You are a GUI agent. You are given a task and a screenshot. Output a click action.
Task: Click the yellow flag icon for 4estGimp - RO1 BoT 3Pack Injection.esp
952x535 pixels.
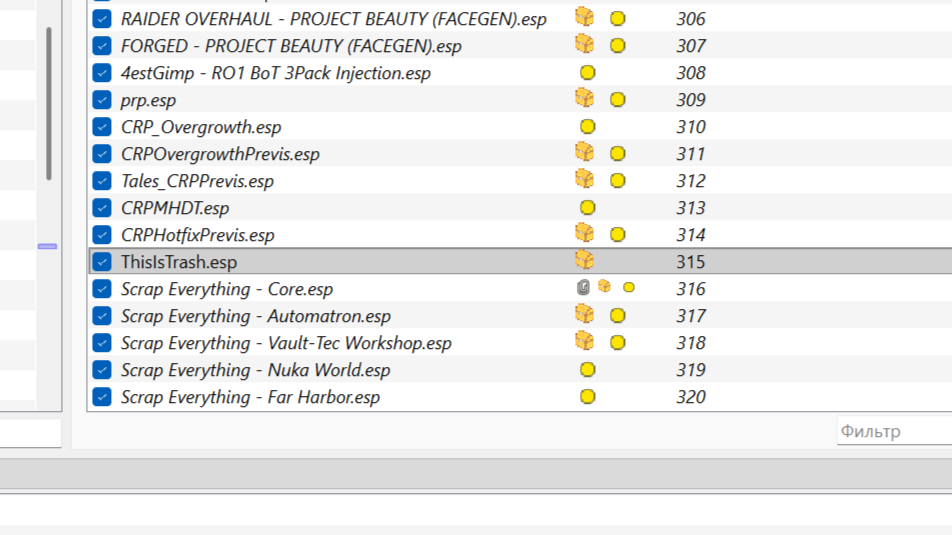(588, 73)
